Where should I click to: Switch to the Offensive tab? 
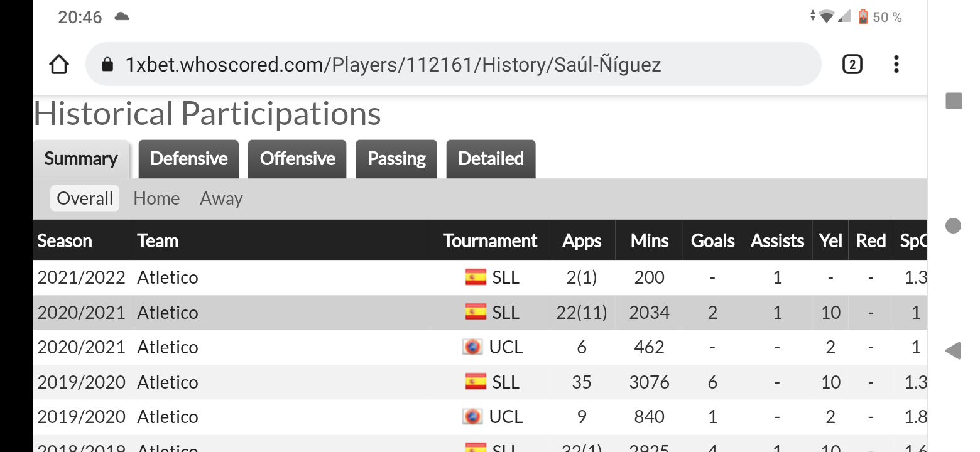297,159
